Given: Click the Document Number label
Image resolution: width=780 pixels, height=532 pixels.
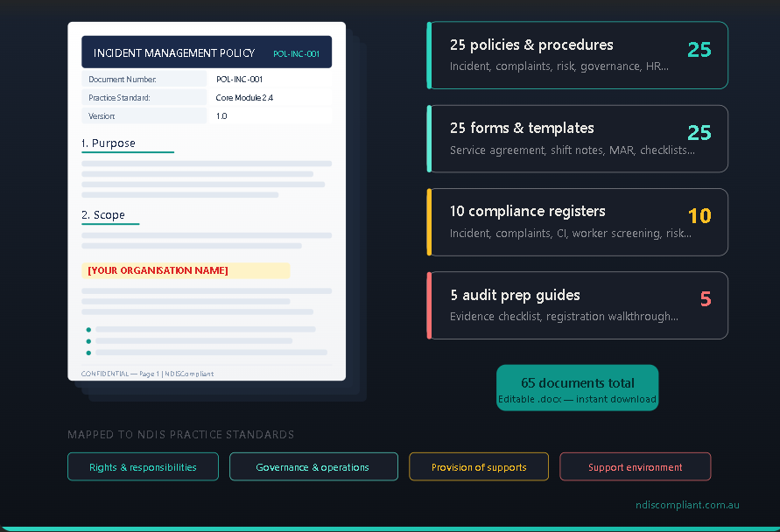Looking at the screenshot, I should click(123, 79).
